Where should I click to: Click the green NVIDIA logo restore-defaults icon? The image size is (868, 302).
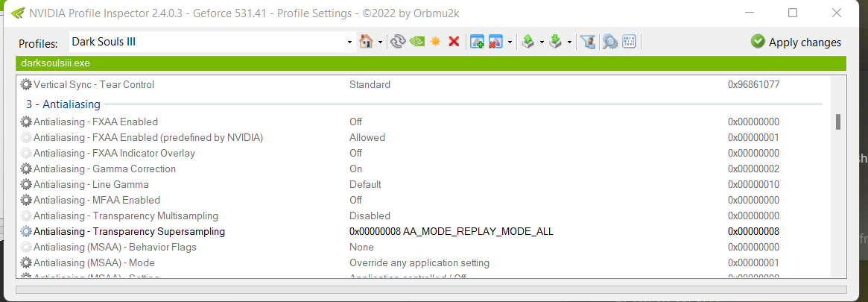(416, 42)
